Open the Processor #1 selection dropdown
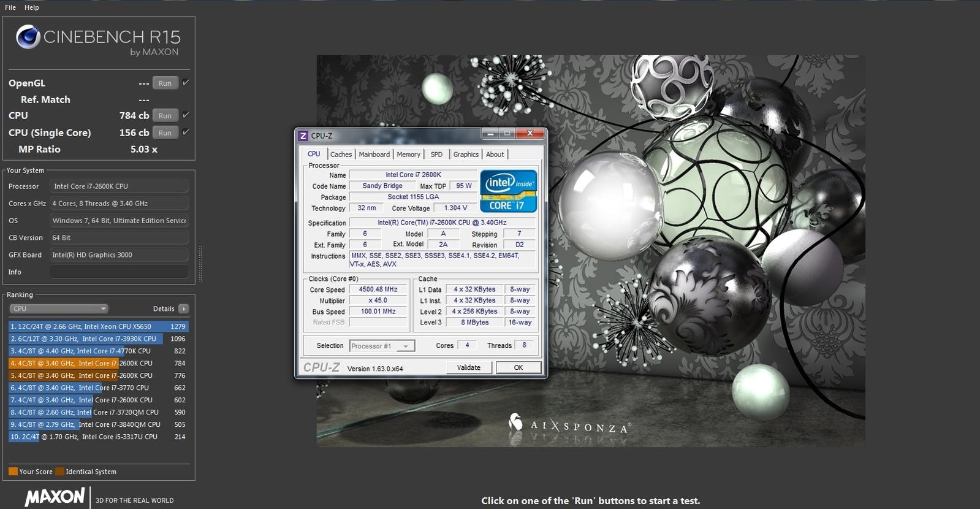 point(382,346)
